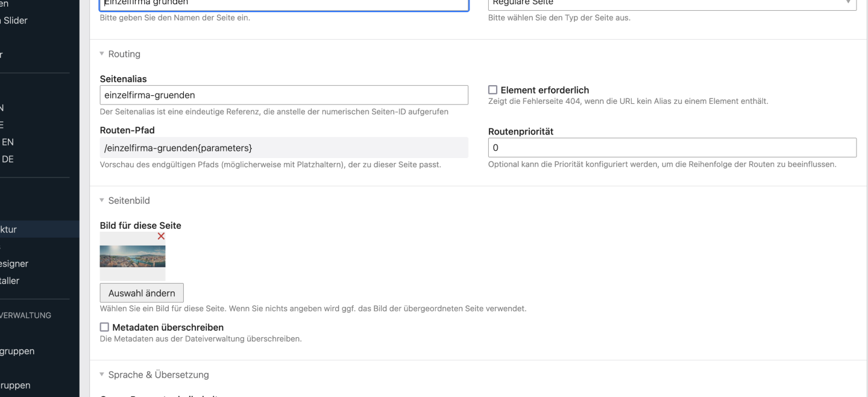This screenshot has height=397, width=868.
Task: Click the Routing section triangle icon
Action: [102, 54]
